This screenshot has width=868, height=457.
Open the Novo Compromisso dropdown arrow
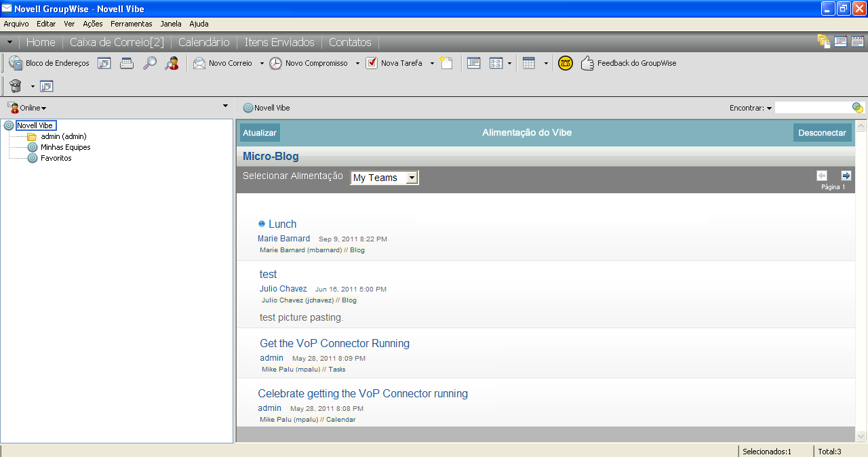pos(357,63)
